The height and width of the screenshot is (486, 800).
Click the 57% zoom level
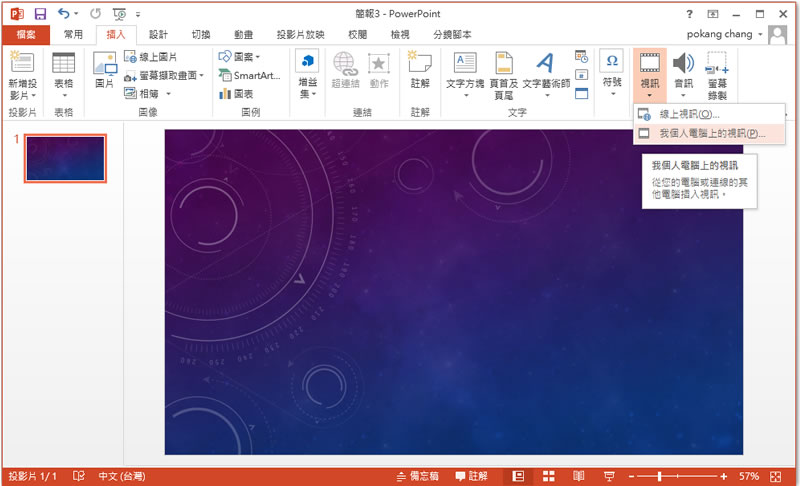pos(749,476)
